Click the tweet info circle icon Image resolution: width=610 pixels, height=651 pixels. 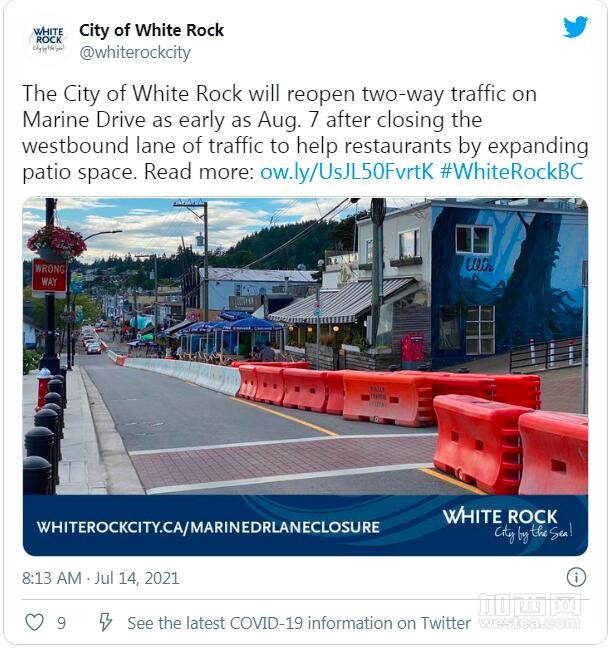[x=576, y=578]
